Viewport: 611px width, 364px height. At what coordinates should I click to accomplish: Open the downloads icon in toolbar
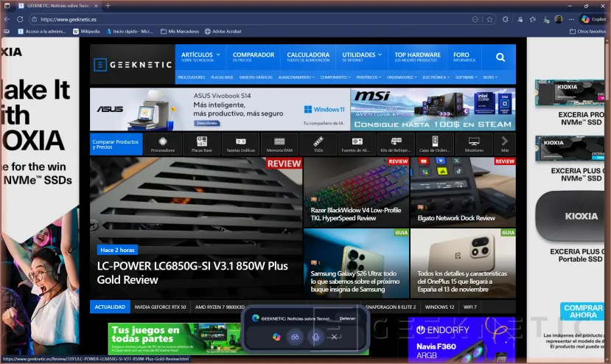pos(546,19)
